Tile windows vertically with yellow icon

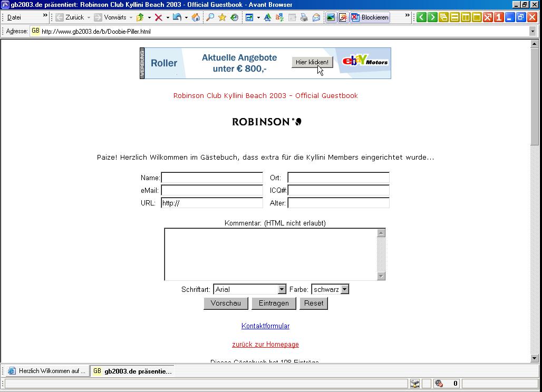point(466,17)
